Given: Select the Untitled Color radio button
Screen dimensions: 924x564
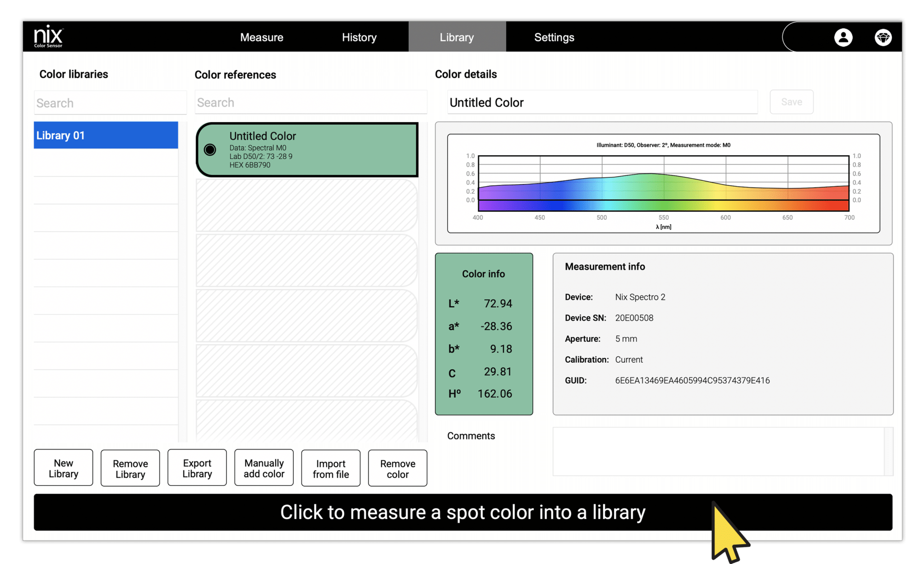Looking at the screenshot, I should [x=210, y=150].
